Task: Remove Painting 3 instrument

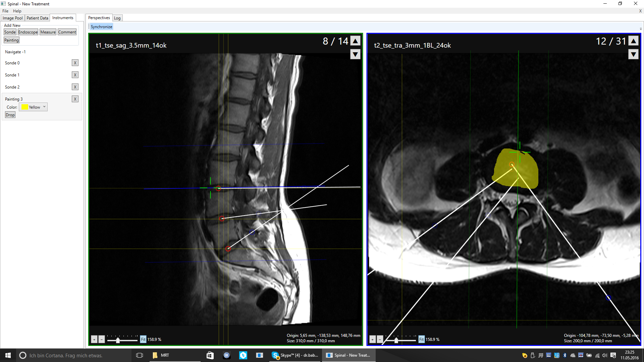Action: pyautogui.click(x=75, y=99)
